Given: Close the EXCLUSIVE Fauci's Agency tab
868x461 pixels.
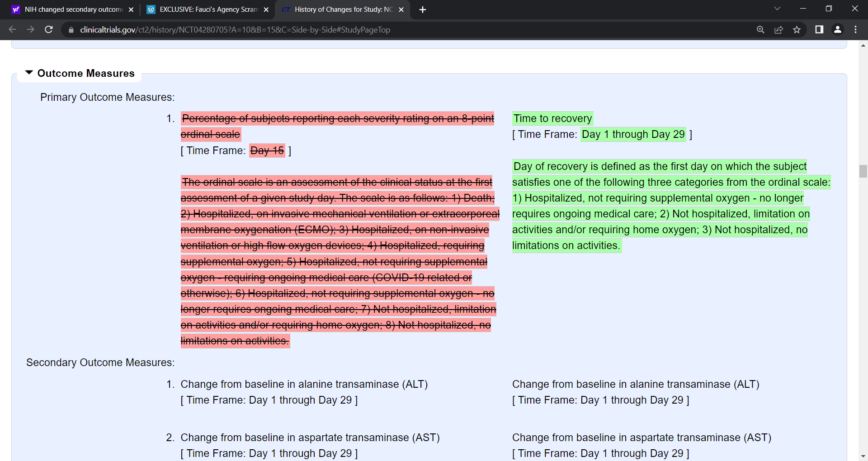Looking at the screenshot, I should (266, 9).
